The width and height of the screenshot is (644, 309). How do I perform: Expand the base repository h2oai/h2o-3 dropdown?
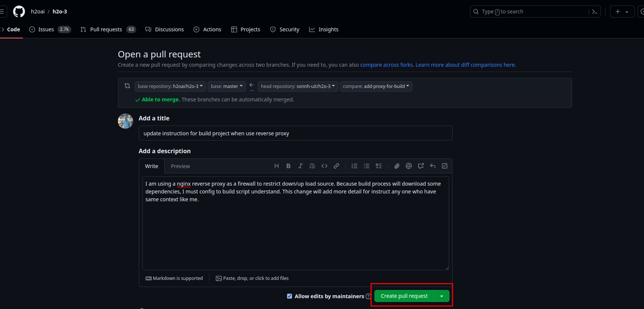pyautogui.click(x=170, y=86)
